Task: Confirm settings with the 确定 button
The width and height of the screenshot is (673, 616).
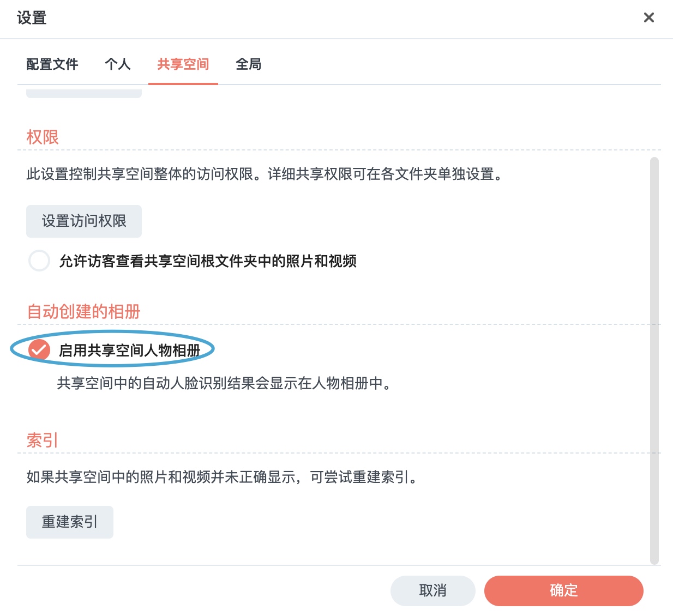Action: [x=564, y=591]
